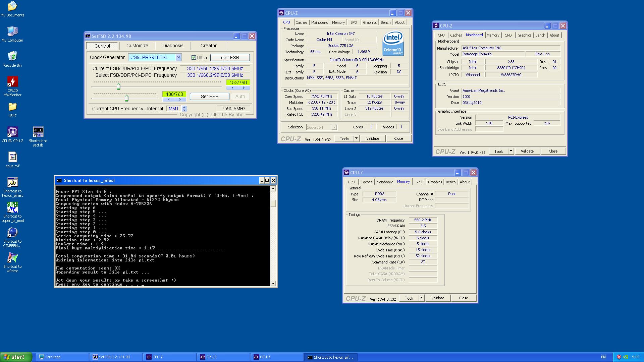Switch to hexus_pifast taskbar button
The image size is (644, 362).
(x=331, y=357)
